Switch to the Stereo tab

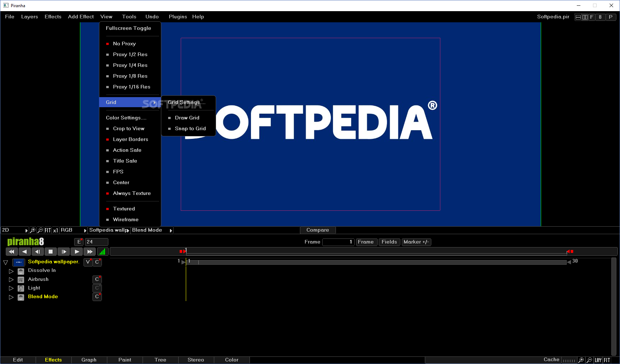[196, 360]
